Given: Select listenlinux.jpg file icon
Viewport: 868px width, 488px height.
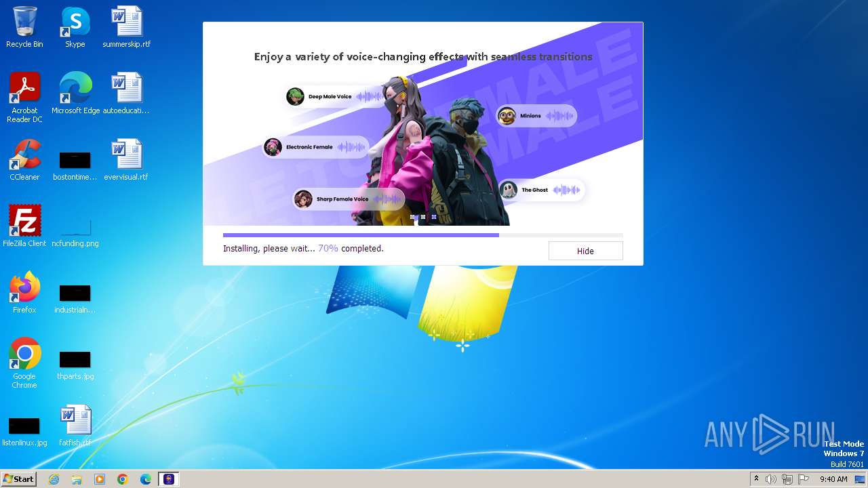Looking at the screenshot, I should (x=24, y=431).
